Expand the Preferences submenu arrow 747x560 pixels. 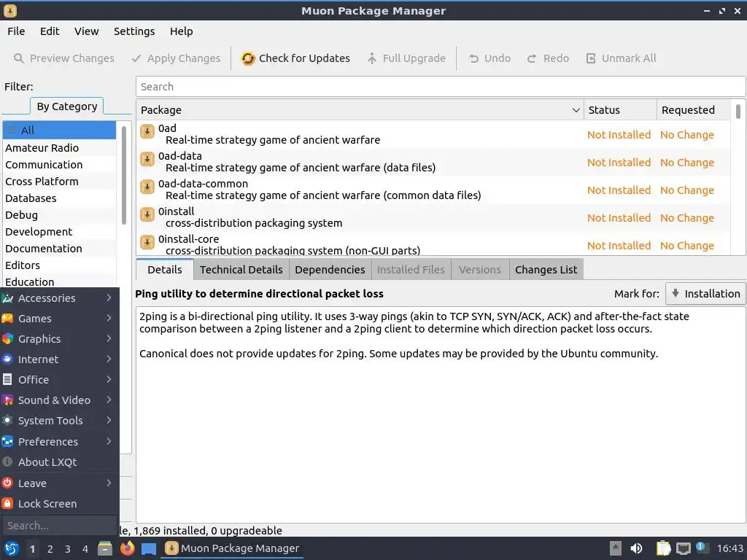[109, 441]
